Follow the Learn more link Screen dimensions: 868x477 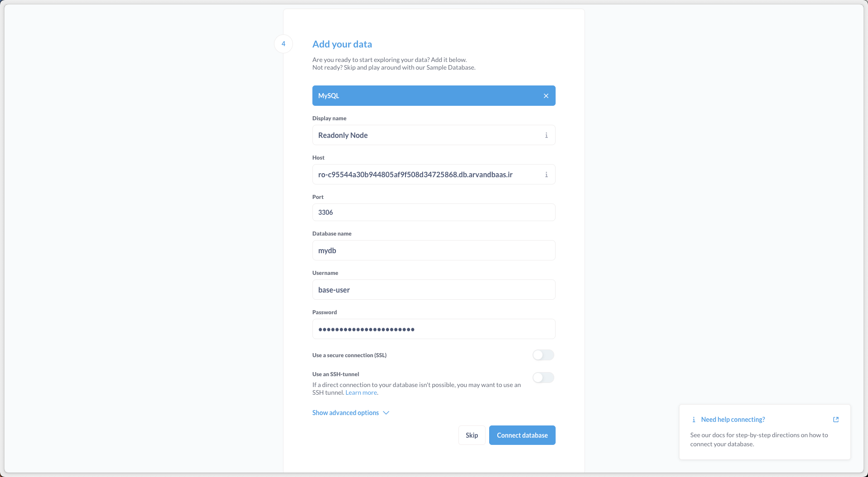361,393
